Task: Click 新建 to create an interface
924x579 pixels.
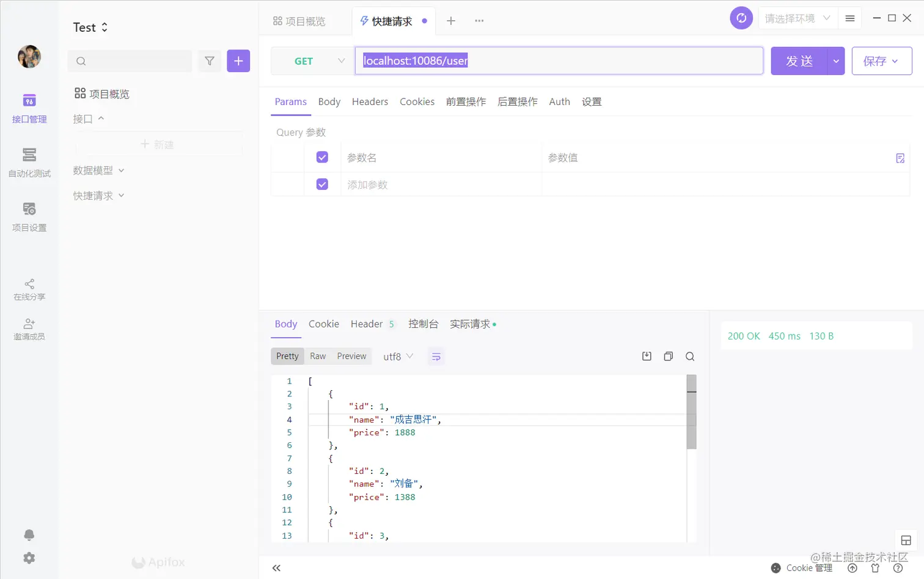Action: coord(158,144)
